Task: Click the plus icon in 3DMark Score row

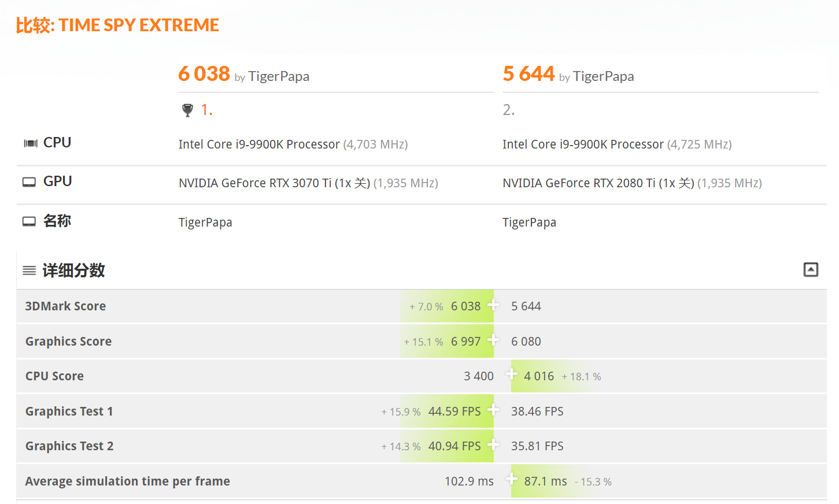Action: click(x=493, y=305)
